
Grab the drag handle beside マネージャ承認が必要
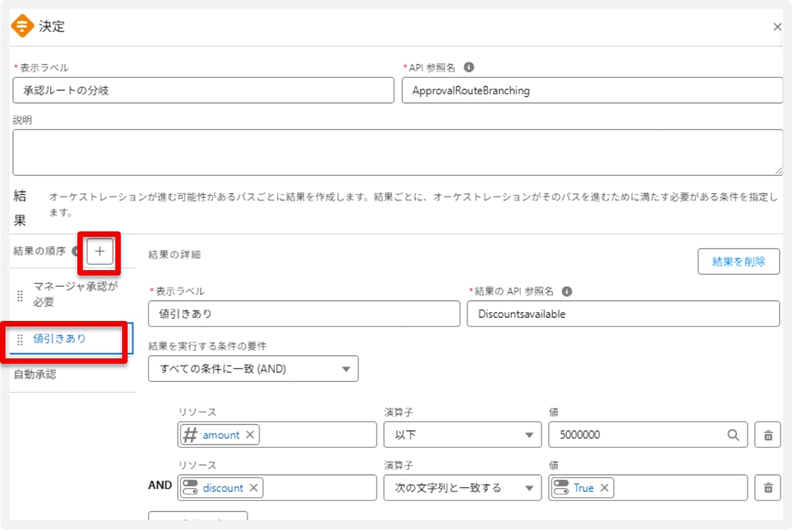pyautogui.click(x=20, y=296)
